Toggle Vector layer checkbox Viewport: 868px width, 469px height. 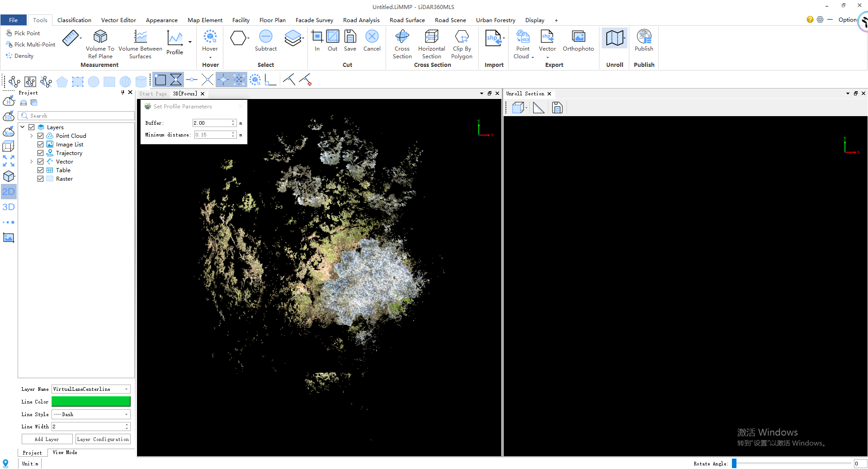pos(41,161)
